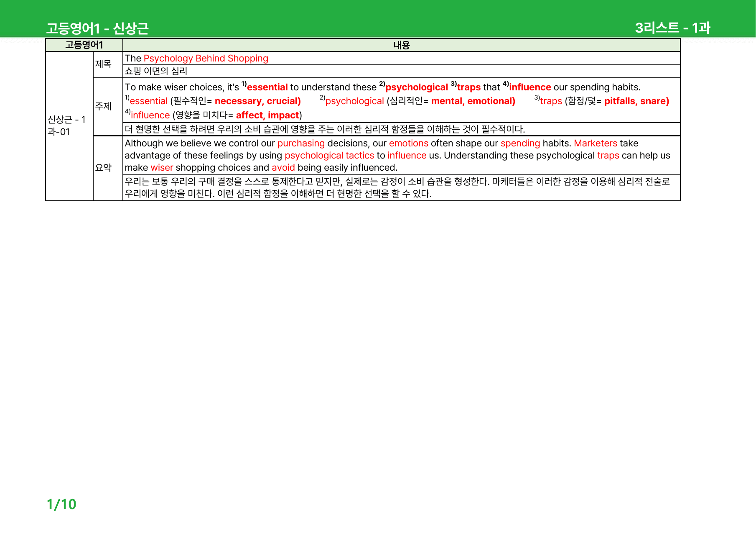
Task: Click the red word Marketers in summary
Action: click(x=595, y=143)
